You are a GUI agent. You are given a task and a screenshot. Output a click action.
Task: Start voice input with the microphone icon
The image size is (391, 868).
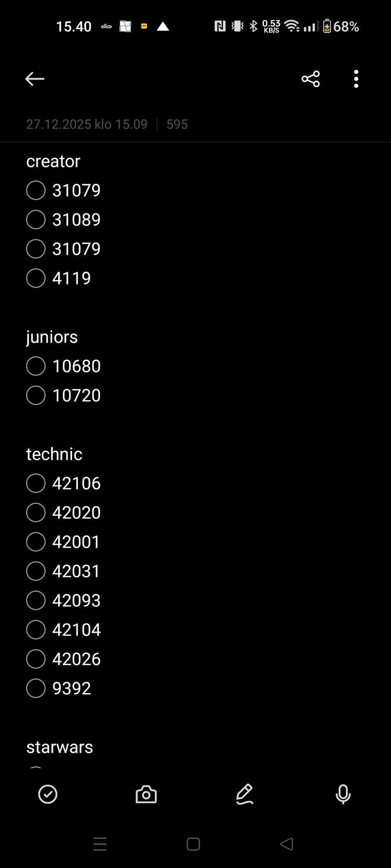pyautogui.click(x=343, y=794)
